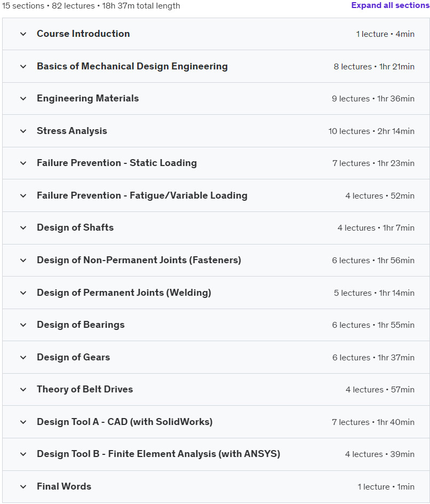
Task: Expand Engineering Materials section chevron
Action: coord(23,99)
